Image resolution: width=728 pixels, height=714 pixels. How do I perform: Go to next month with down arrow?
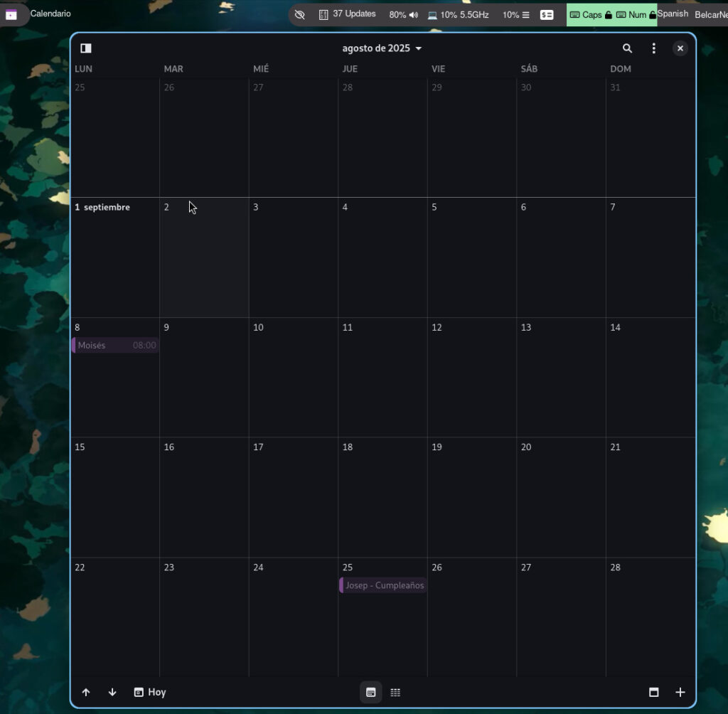[x=112, y=692]
